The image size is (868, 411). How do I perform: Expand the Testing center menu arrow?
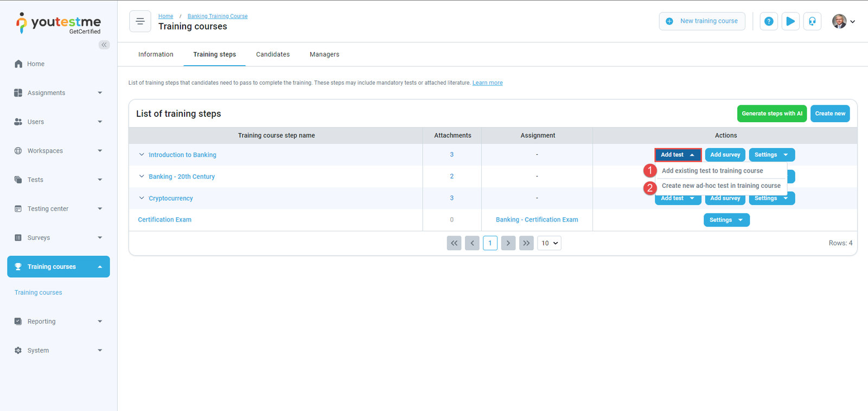click(x=100, y=208)
